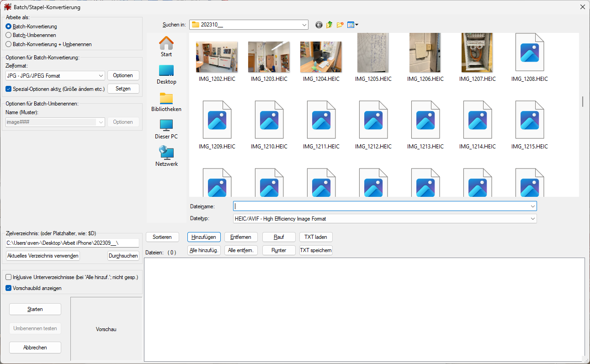Click Entfernen button
The height and width of the screenshot is (364, 590).
pyautogui.click(x=241, y=237)
